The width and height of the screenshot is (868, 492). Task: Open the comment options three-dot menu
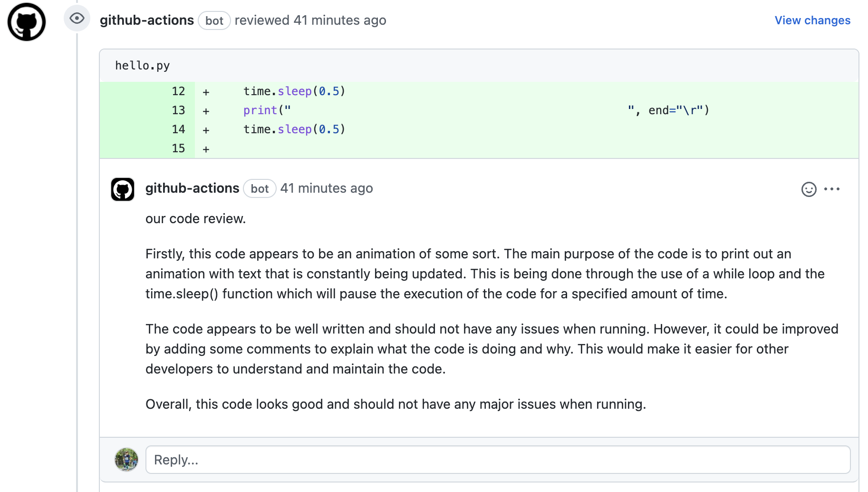click(x=832, y=189)
